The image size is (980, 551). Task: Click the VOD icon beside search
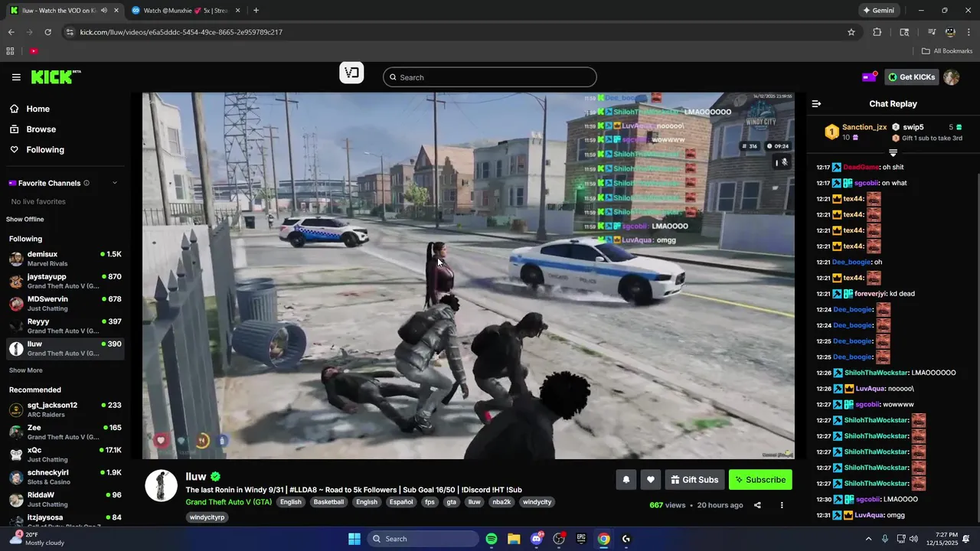tap(351, 73)
